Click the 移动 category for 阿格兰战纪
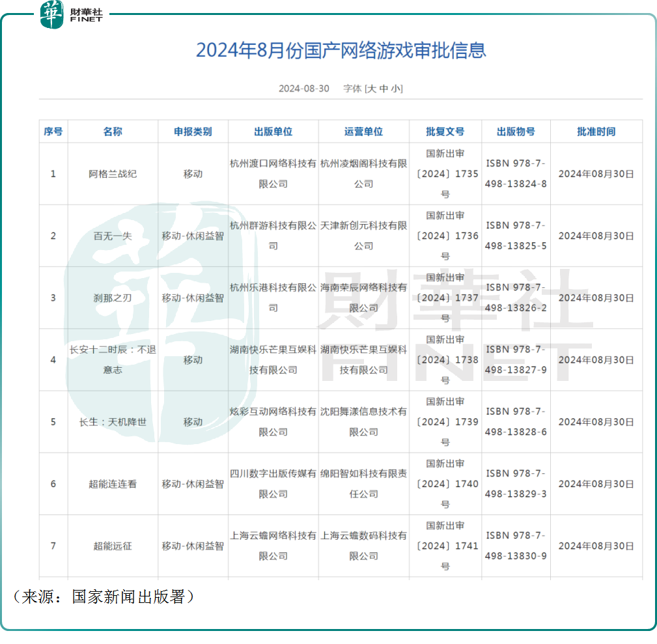This screenshot has width=657, height=644. pyautogui.click(x=193, y=174)
